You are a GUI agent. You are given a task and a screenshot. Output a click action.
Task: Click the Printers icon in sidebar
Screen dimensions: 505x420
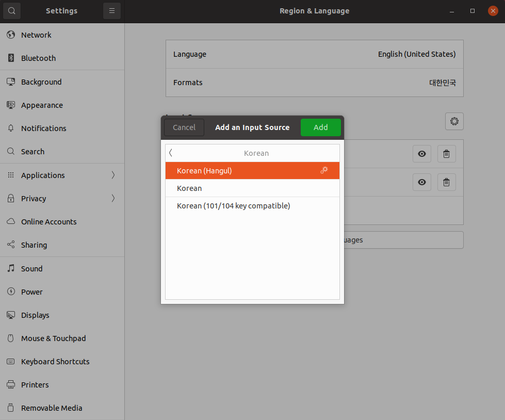(x=11, y=384)
